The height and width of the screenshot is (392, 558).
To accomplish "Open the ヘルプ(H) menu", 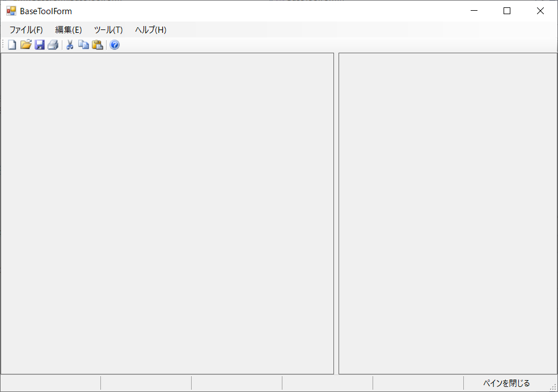I will [150, 30].
